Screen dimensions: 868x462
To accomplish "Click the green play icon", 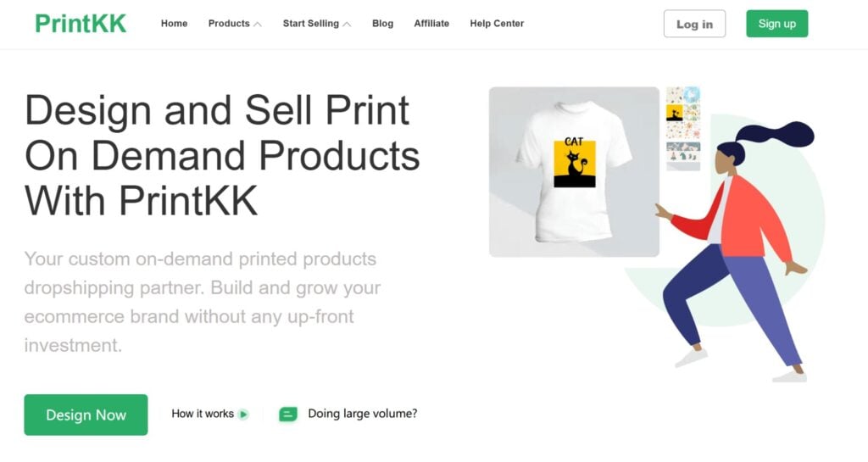I will pyautogui.click(x=243, y=415).
